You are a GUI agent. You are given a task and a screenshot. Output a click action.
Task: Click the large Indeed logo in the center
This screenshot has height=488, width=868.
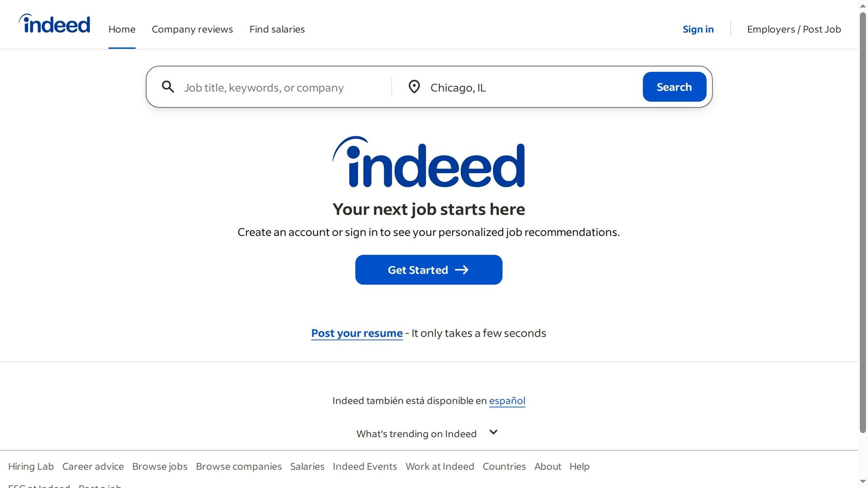point(428,162)
